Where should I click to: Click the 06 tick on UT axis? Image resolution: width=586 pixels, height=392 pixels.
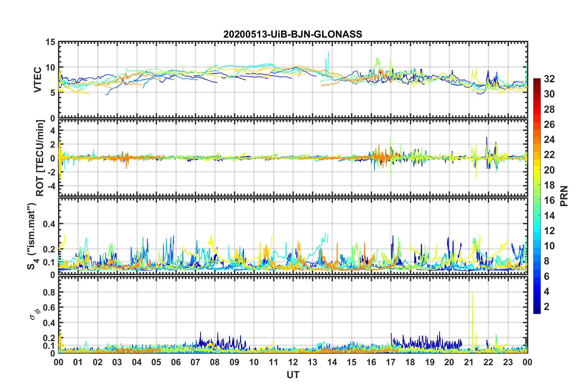[x=176, y=362]
